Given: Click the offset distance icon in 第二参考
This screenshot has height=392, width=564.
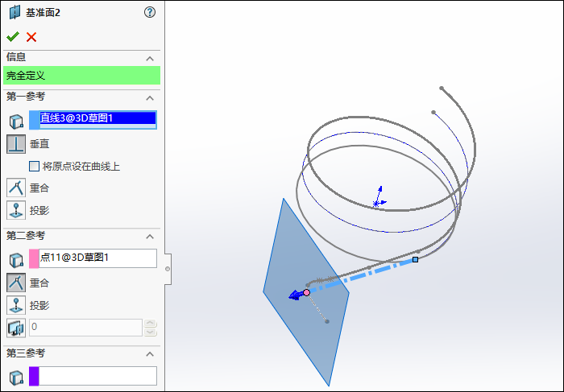Looking at the screenshot, I should pos(16,328).
